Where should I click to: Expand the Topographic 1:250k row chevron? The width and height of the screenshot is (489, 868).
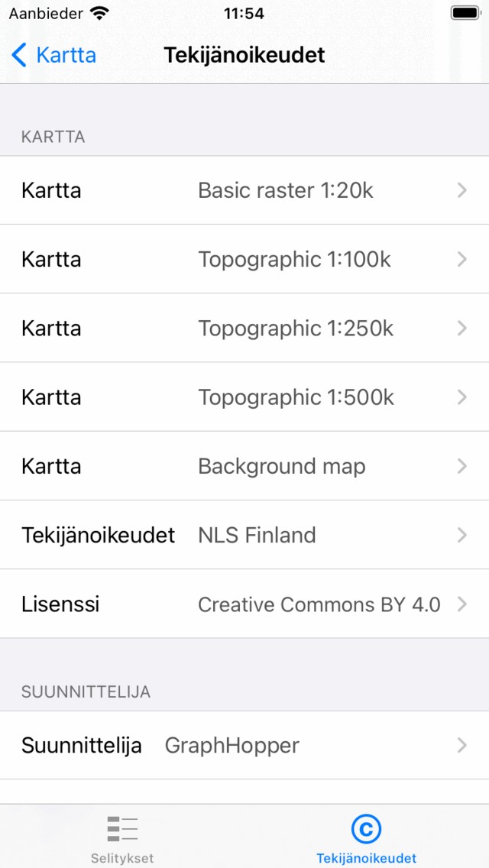(461, 329)
